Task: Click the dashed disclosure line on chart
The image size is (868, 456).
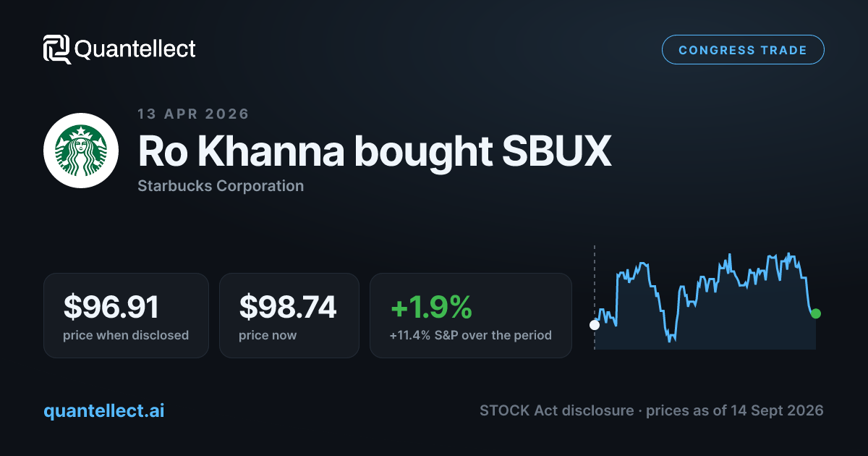Action: coord(595,297)
